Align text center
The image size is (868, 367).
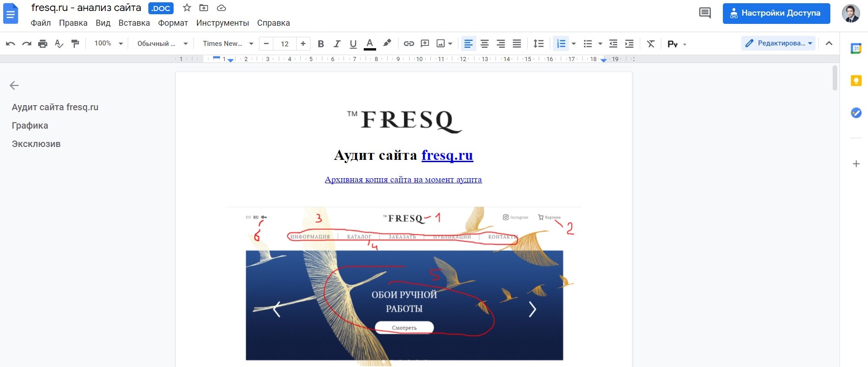tap(485, 44)
